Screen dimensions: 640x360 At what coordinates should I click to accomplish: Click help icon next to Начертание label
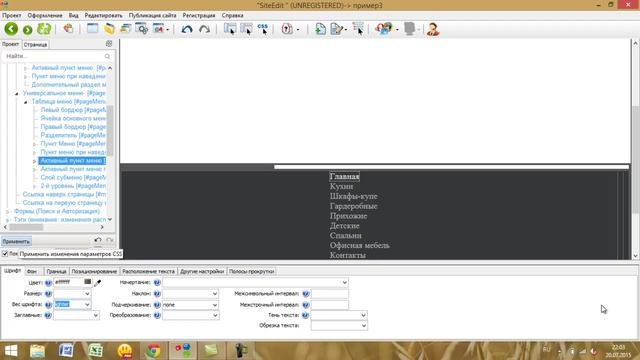157,282
